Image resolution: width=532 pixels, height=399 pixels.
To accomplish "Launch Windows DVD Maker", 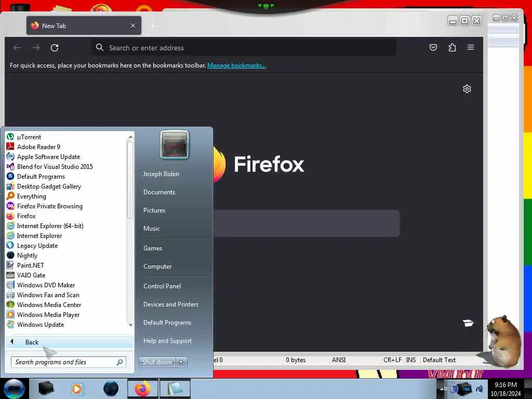I will pyautogui.click(x=46, y=285).
